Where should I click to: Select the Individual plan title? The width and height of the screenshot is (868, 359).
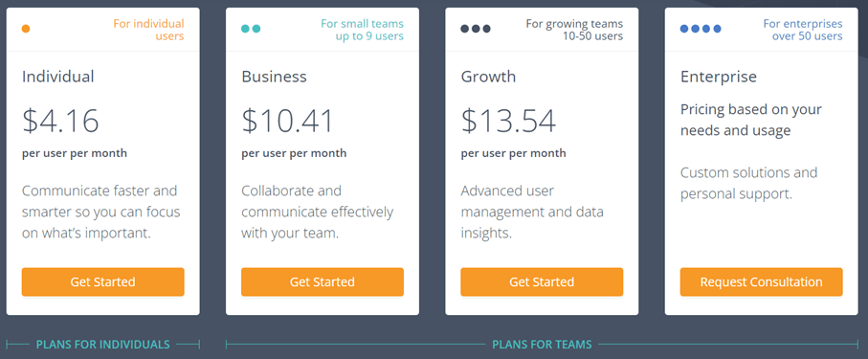coord(58,77)
